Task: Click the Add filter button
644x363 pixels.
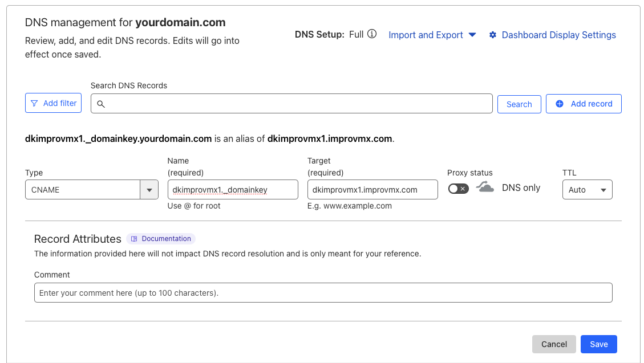Action: (x=53, y=103)
